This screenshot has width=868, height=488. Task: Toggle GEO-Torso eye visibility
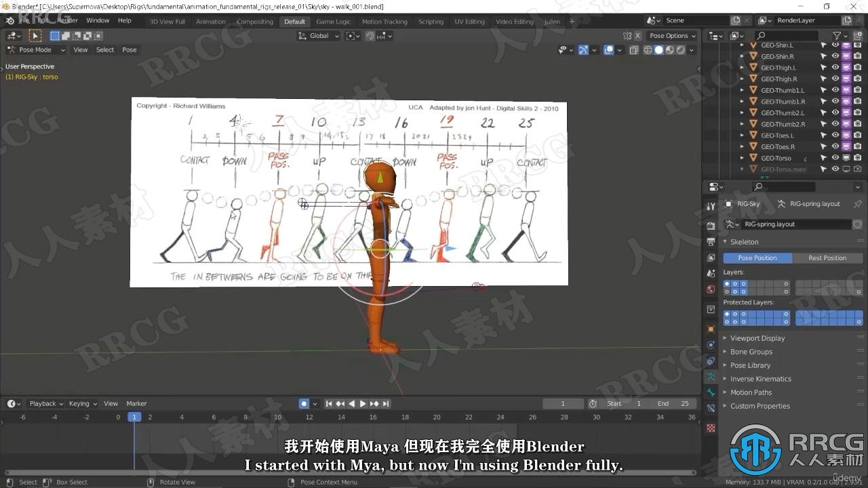point(835,158)
